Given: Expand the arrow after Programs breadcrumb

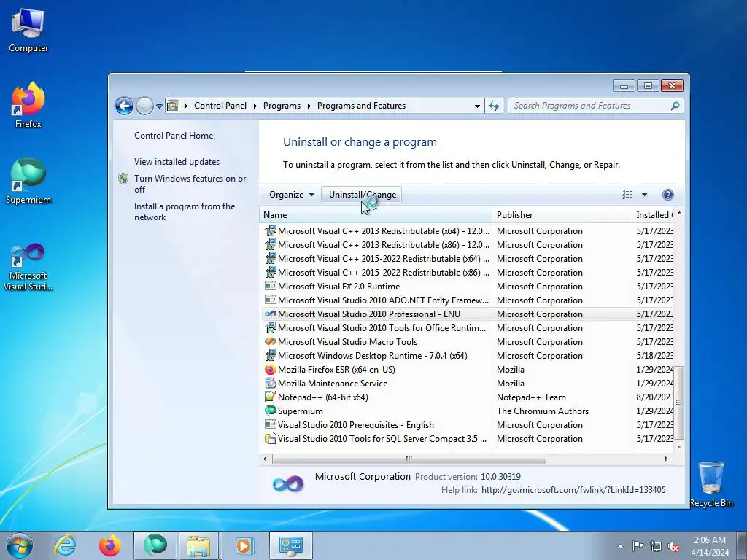Looking at the screenshot, I should click(x=309, y=106).
